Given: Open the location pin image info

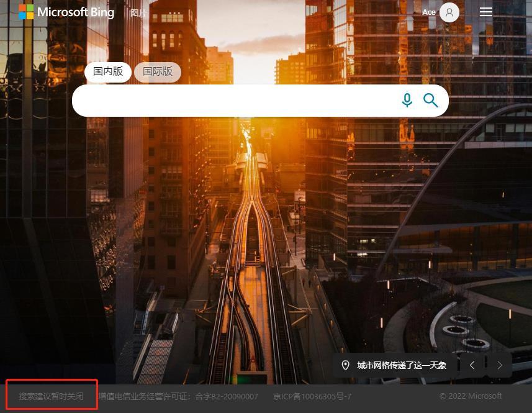Looking at the screenshot, I should [x=345, y=365].
